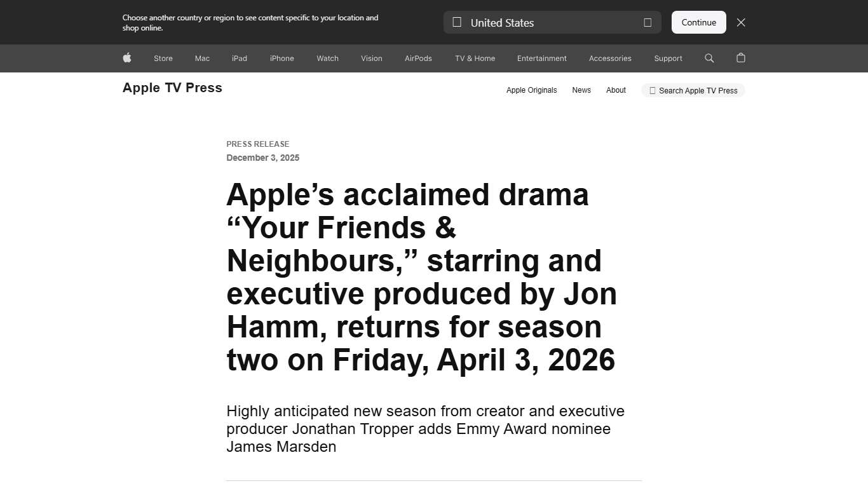Open the Store menu item

pos(163,58)
